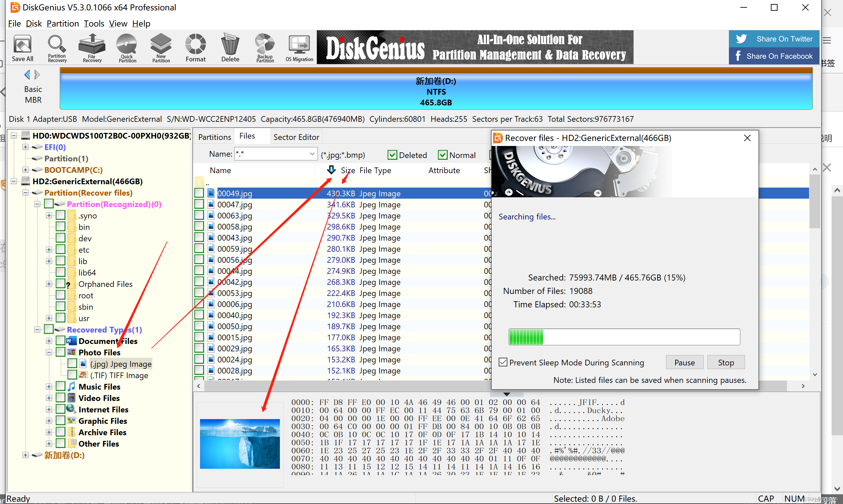Expand the EFI(0) partition node
This screenshot has width=843, height=504.
(x=26, y=147)
